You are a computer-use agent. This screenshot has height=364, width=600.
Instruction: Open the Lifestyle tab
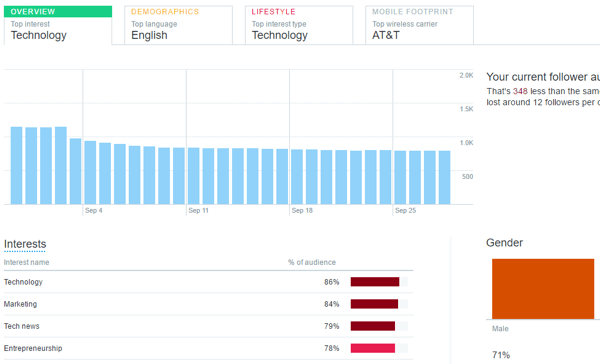pos(299,25)
